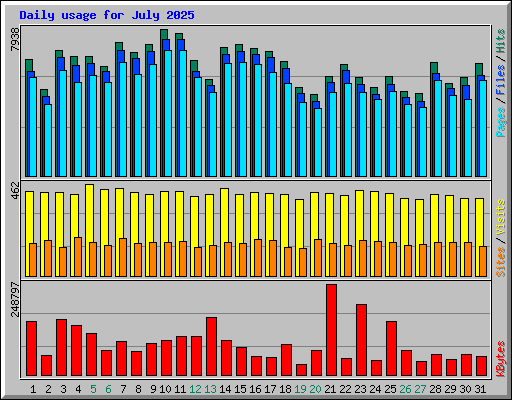The height and width of the screenshot is (400, 512).
Task: Click the cyan Pages bar for day 28
Action: coord(438,128)
